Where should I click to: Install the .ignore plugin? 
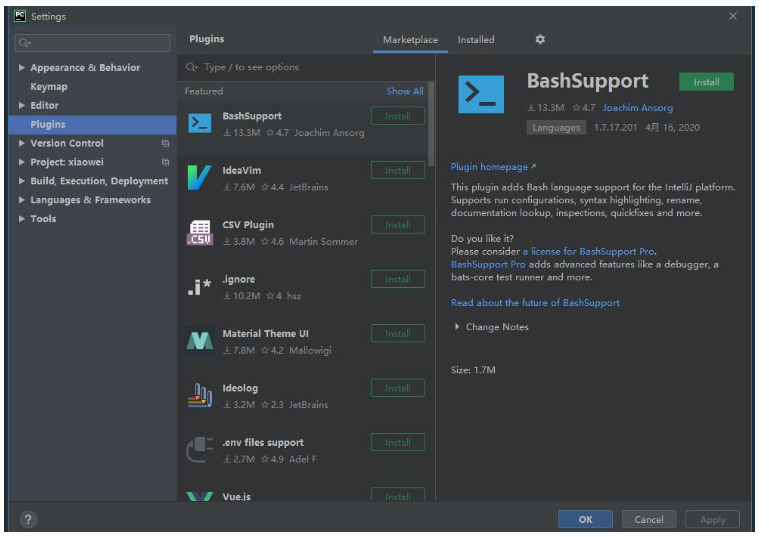pos(398,280)
